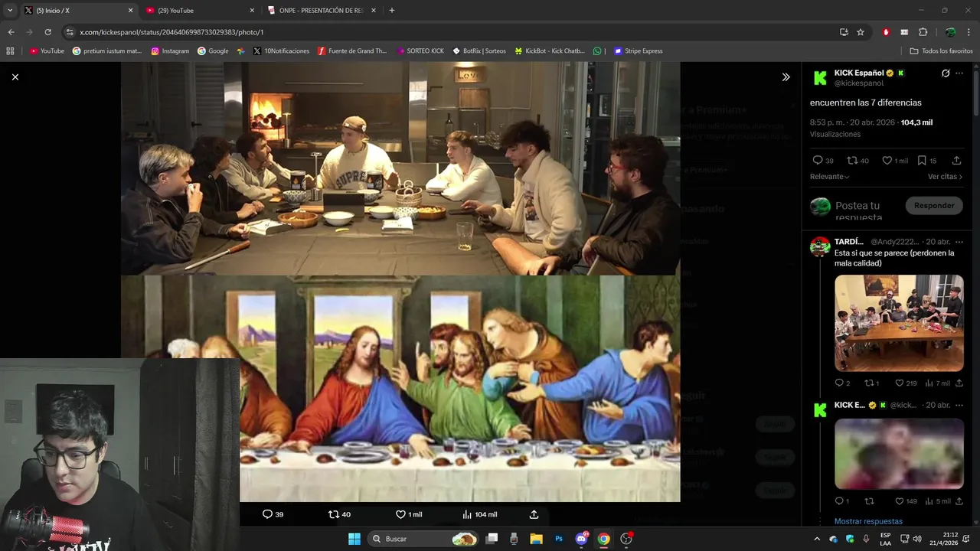Open a new browser tab with plus button
Image resolution: width=980 pixels, height=551 pixels.
(392, 11)
